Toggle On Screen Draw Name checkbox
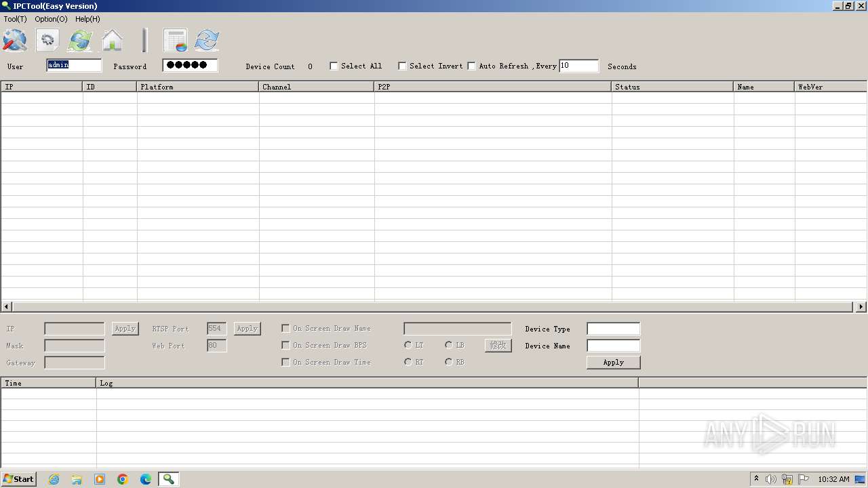Image resolution: width=868 pixels, height=488 pixels. pyautogui.click(x=285, y=328)
